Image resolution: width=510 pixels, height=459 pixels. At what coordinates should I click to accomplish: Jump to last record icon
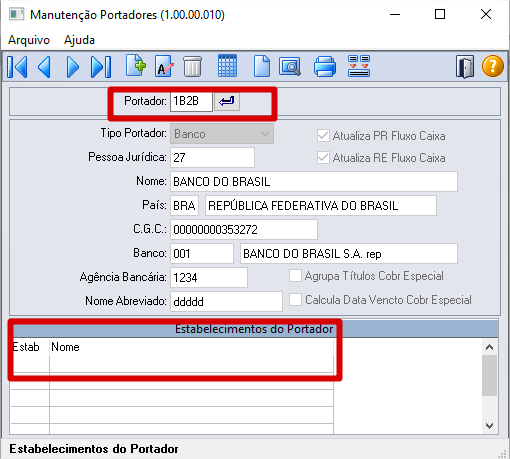(x=101, y=67)
